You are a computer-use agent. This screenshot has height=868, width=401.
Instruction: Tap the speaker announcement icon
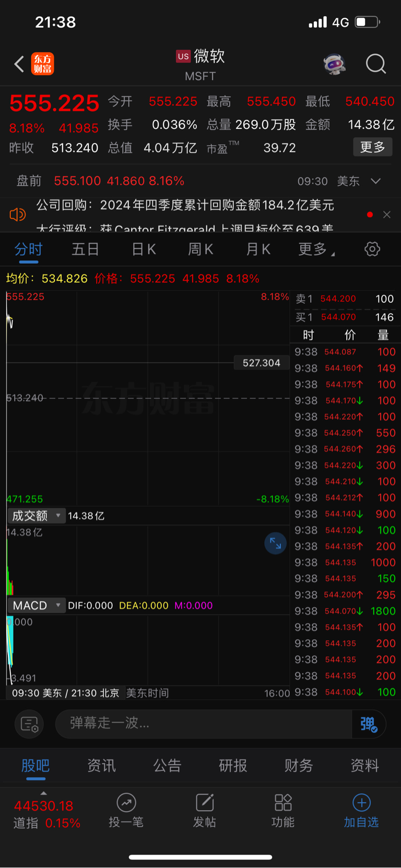click(x=18, y=215)
